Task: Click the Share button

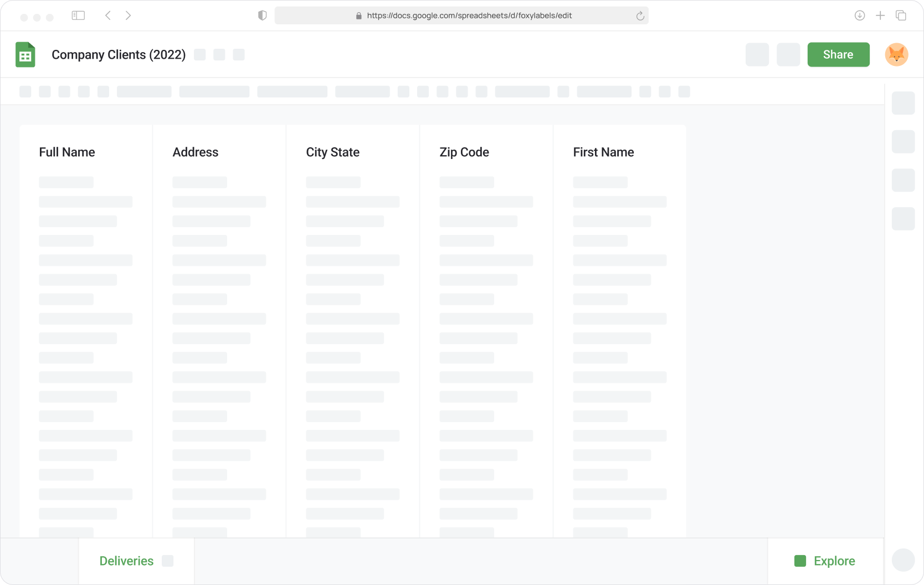Action: pyautogui.click(x=838, y=54)
